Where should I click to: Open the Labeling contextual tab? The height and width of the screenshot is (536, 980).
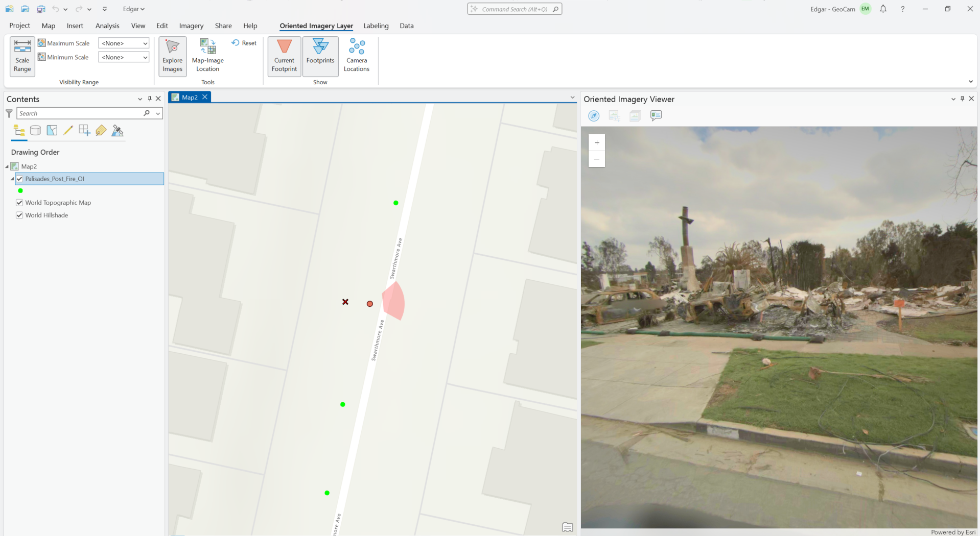376,26
